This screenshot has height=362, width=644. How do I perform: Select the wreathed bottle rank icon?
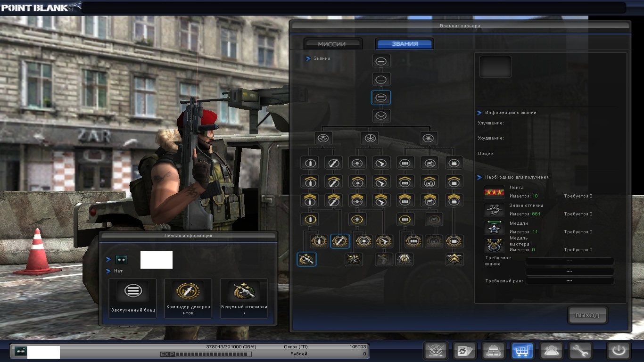point(319,241)
